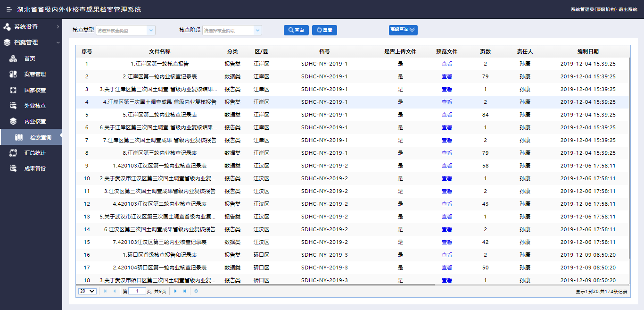
Task: Collapse the 档案管理 menu chevron
Action: pos(58,42)
